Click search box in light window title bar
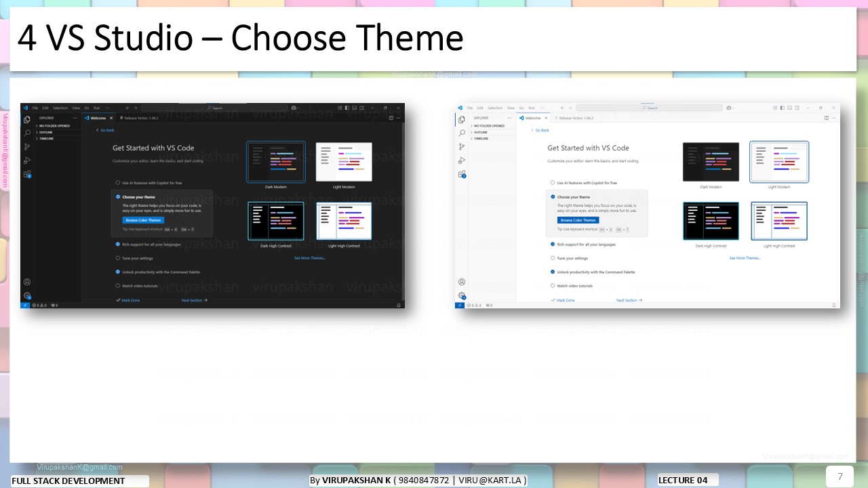Image resolution: width=868 pixels, height=488 pixels. [649, 108]
